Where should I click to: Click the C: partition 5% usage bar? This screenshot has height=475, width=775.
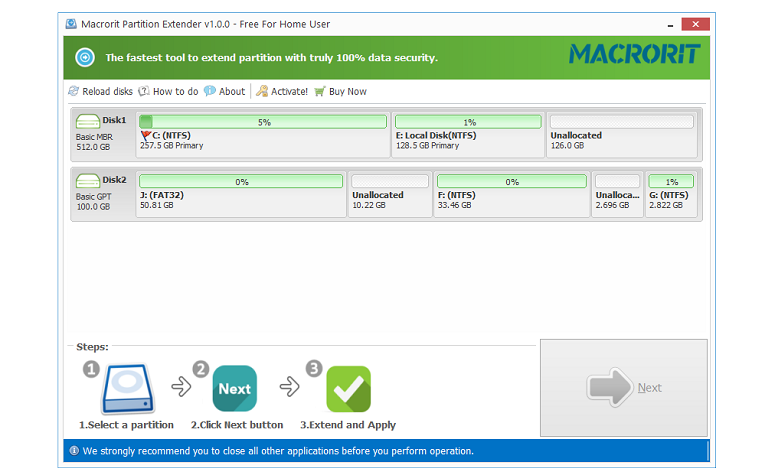coord(263,122)
